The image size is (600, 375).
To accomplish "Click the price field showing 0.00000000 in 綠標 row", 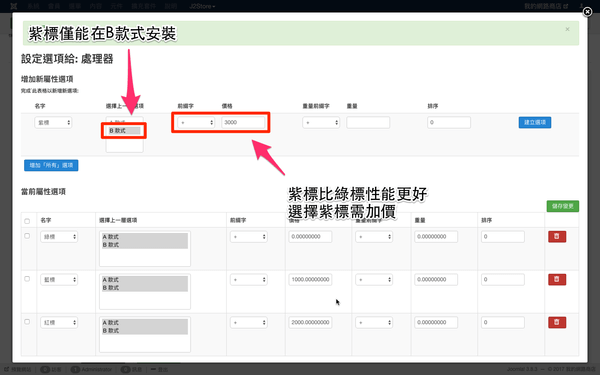I will click(x=310, y=236).
